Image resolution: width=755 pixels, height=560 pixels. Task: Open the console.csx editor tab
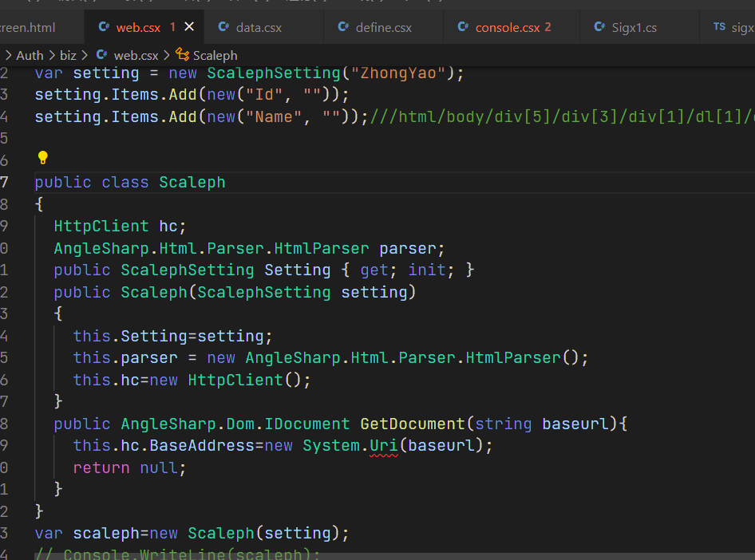click(508, 27)
